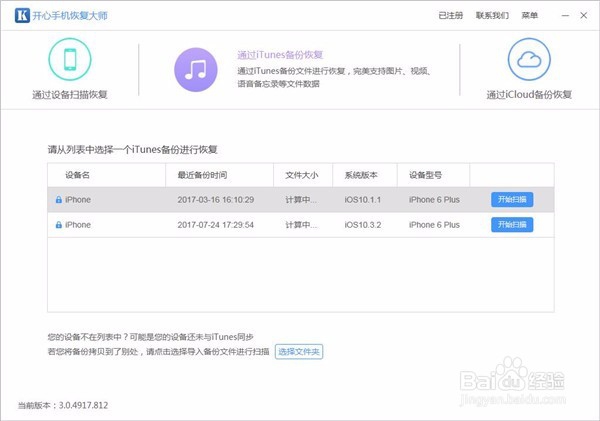Start scan for iOS10.1.1 backup
Viewport: 600px width, 421px height.
(512, 199)
